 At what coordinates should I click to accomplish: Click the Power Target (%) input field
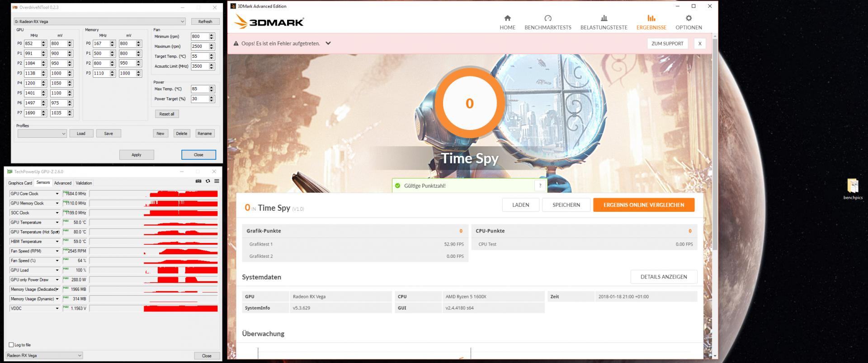(x=200, y=99)
